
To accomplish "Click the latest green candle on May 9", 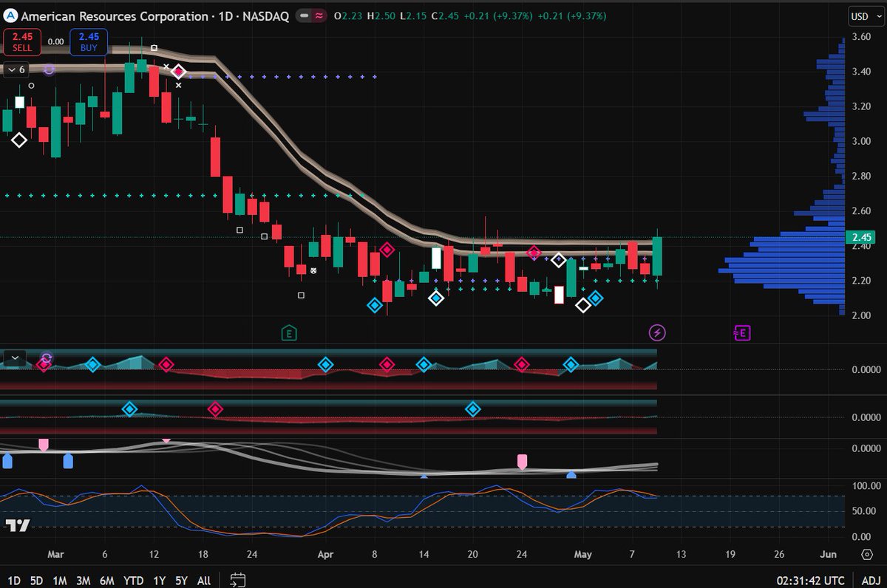I will pyautogui.click(x=658, y=256).
